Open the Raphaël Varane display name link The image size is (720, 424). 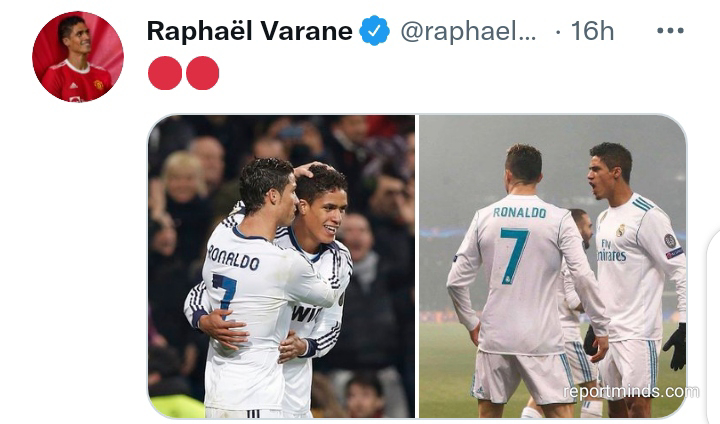tap(249, 31)
